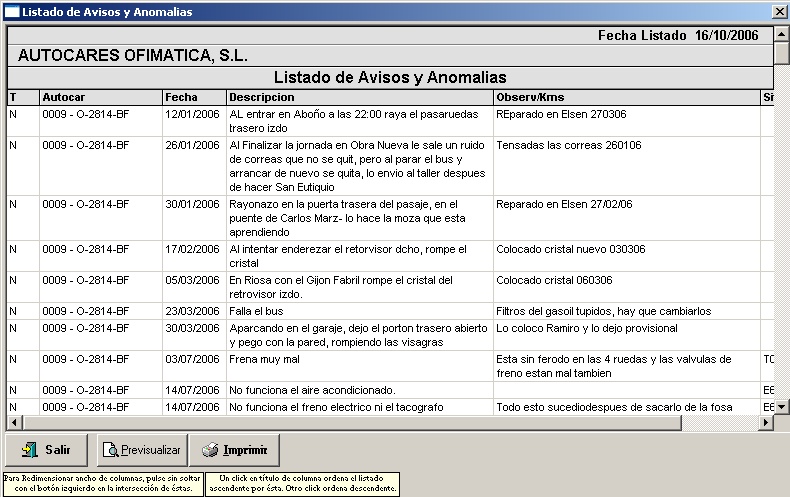Click the 'Listado de Avisos y Anomalias' report heading

coord(390,78)
